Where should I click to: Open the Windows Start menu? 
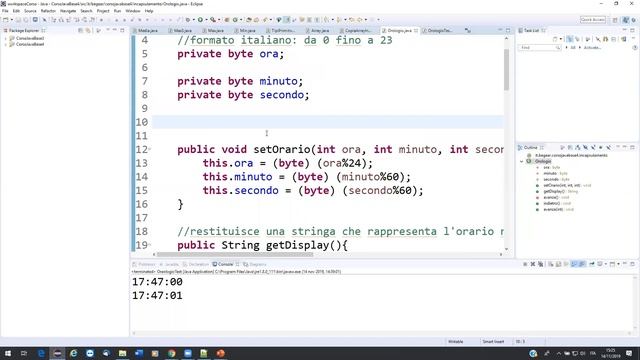(x=8, y=353)
